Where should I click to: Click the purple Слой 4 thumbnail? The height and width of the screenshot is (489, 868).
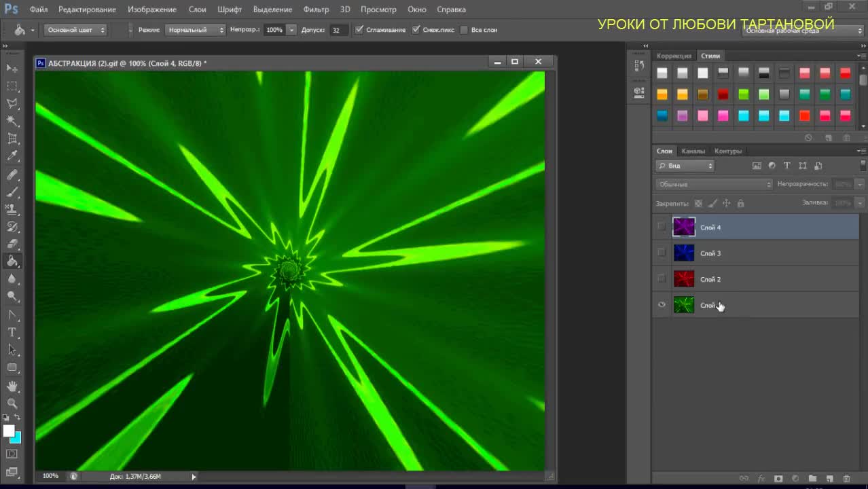684,227
